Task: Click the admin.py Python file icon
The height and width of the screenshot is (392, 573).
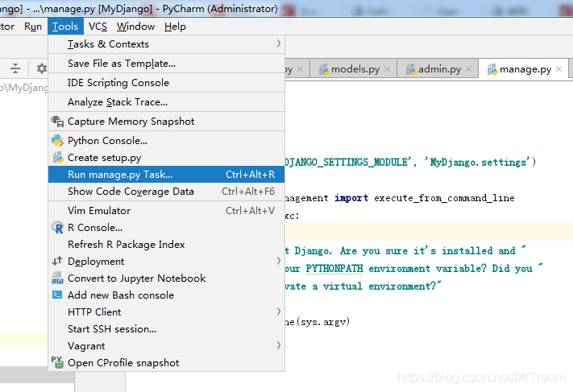Action: [x=411, y=69]
